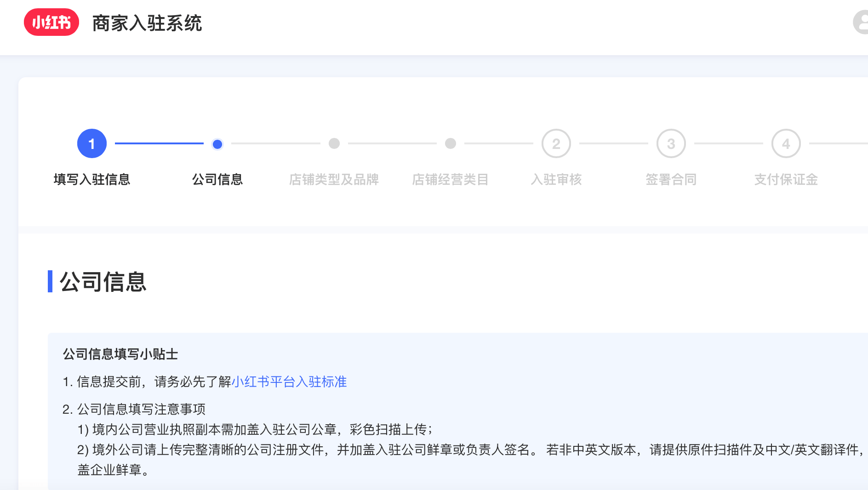Click the 公司信息 step label
The width and height of the screenshot is (868, 490).
click(217, 179)
